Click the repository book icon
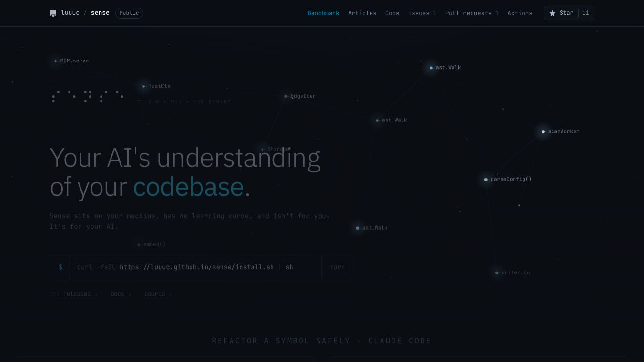Viewport: 644px width, 362px height. pos(53,13)
